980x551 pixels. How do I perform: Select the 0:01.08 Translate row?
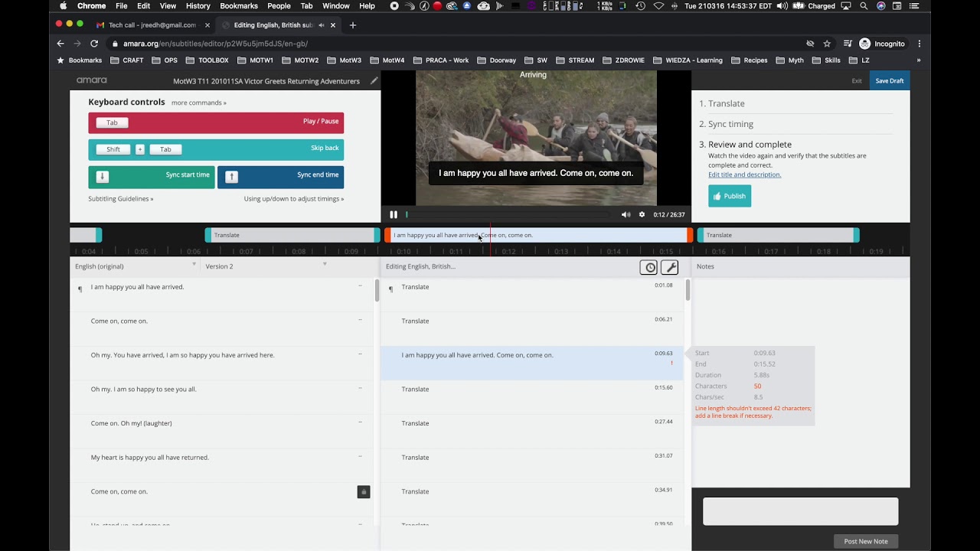[x=533, y=295]
